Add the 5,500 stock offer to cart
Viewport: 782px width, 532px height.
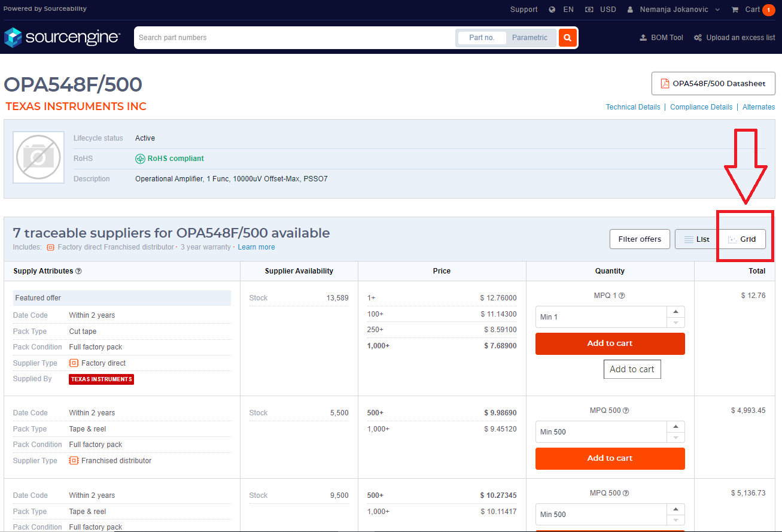coord(610,458)
